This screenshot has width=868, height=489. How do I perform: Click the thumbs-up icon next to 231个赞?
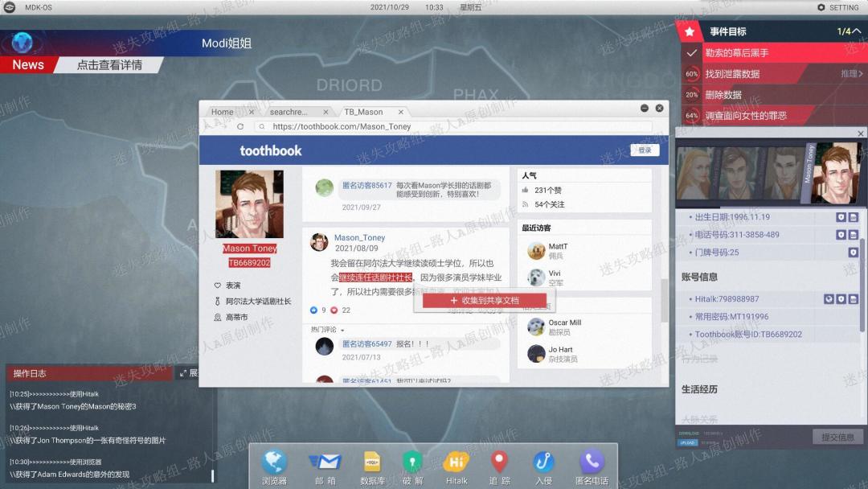[525, 190]
